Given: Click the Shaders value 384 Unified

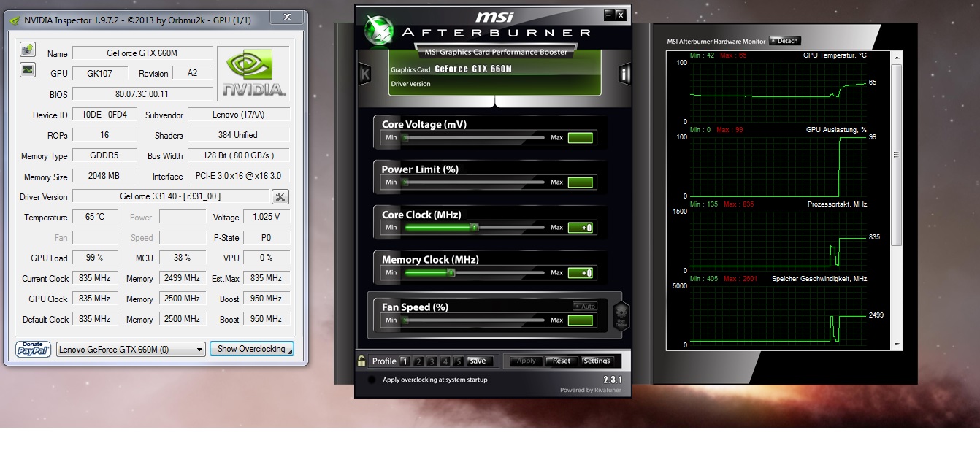Looking at the screenshot, I should pos(239,135).
